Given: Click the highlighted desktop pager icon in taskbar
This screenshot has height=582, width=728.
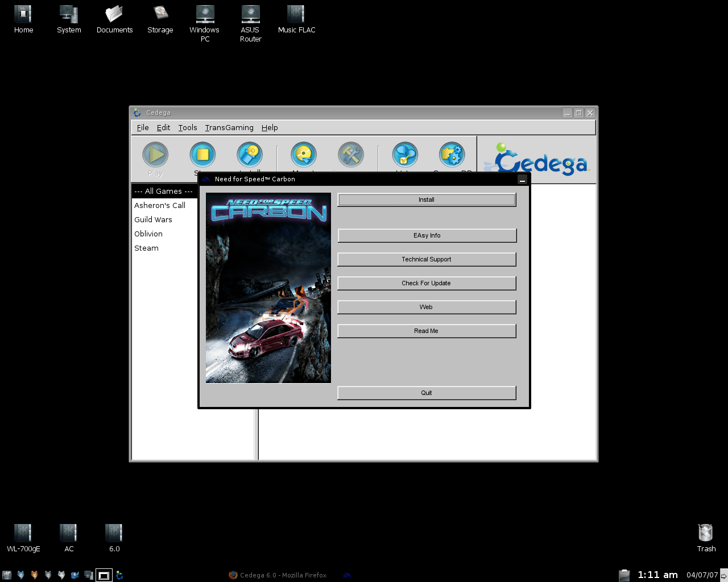Looking at the screenshot, I should [x=104, y=575].
